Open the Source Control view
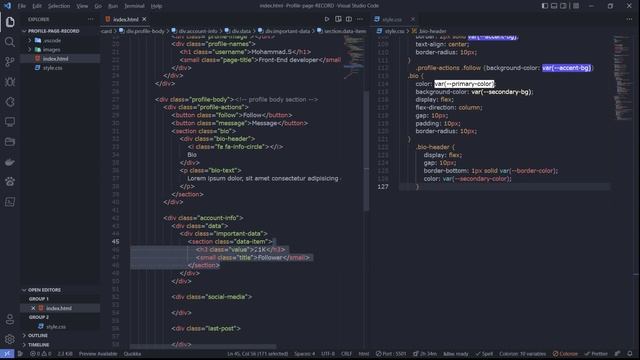Image resolution: width=640 pixels, height=360 pixels. coord(10,62)
